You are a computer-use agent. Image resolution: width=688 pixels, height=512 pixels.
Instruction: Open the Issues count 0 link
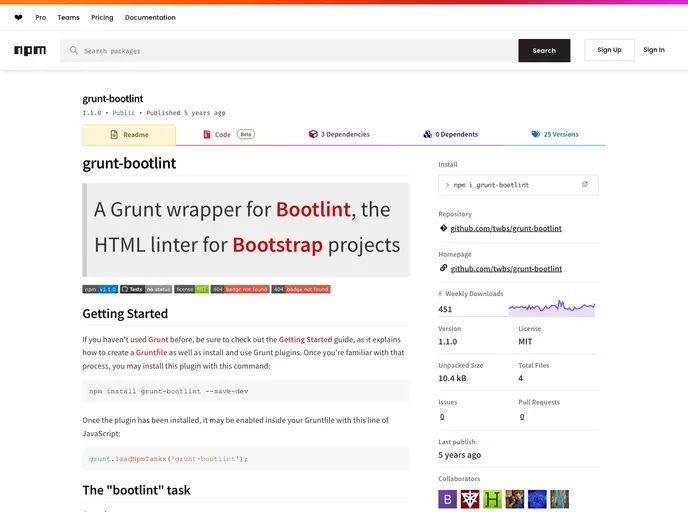(x=442, y=416)
